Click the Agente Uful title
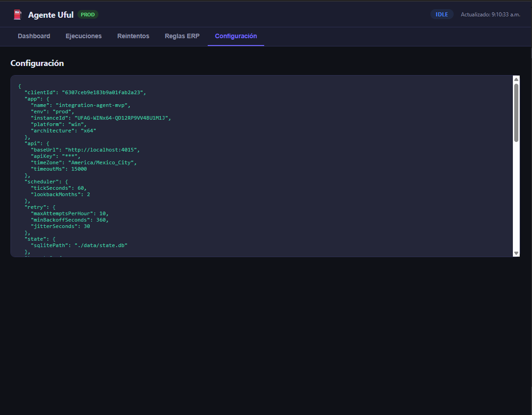 [x=51, y=15]
